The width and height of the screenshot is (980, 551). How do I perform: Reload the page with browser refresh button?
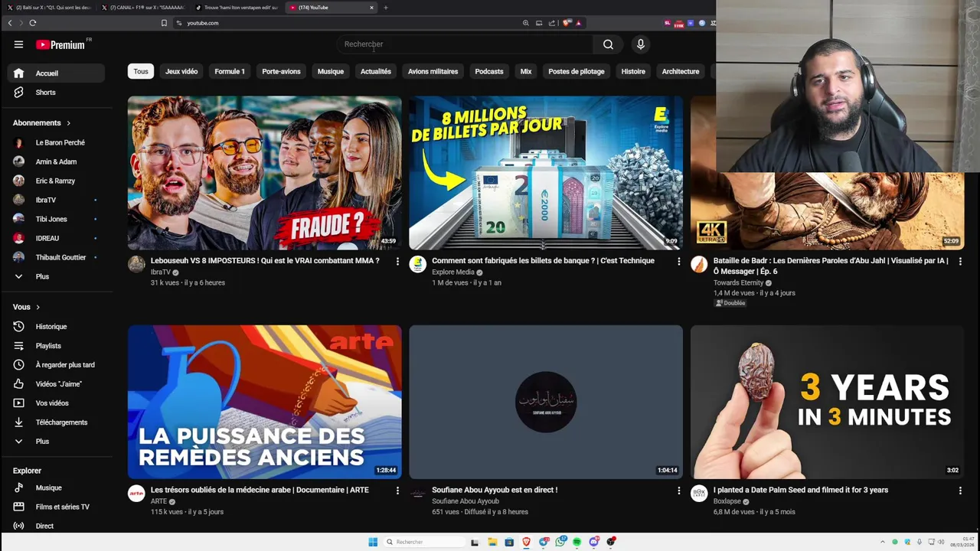33,23
